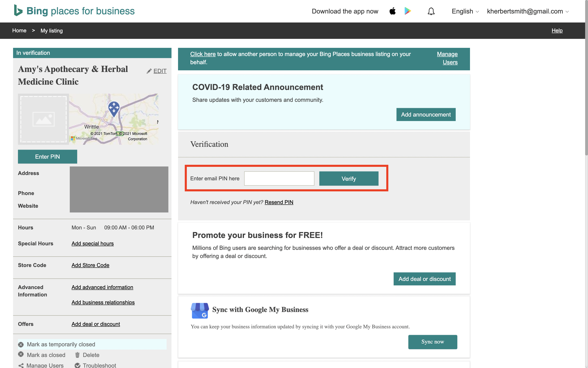Click Add announcement button
Image resolution: width=588 pixels, height=368 pixels.
tap(426, 114)
